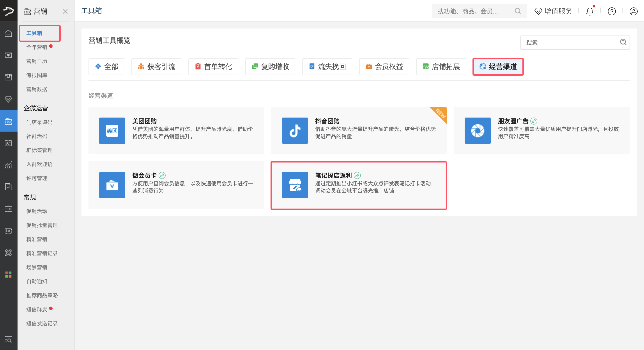Select the 经营渠道 category tab
Image resolution: width=644 pixels, height=350 pixels.
point(498,67)
